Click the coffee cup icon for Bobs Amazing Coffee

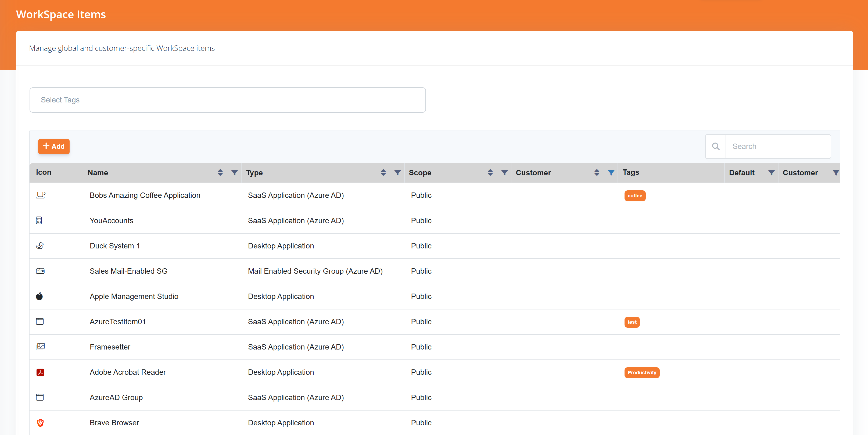pos(40,195)
